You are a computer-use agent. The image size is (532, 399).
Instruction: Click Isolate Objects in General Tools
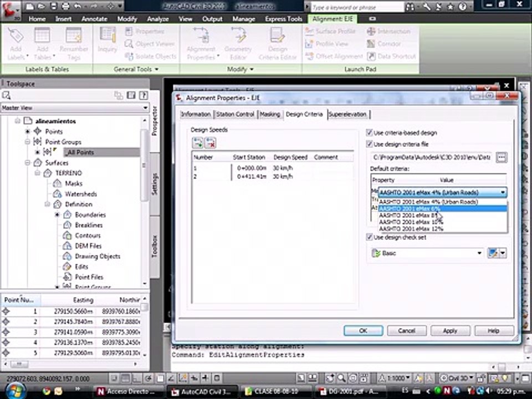coord(151,57)
